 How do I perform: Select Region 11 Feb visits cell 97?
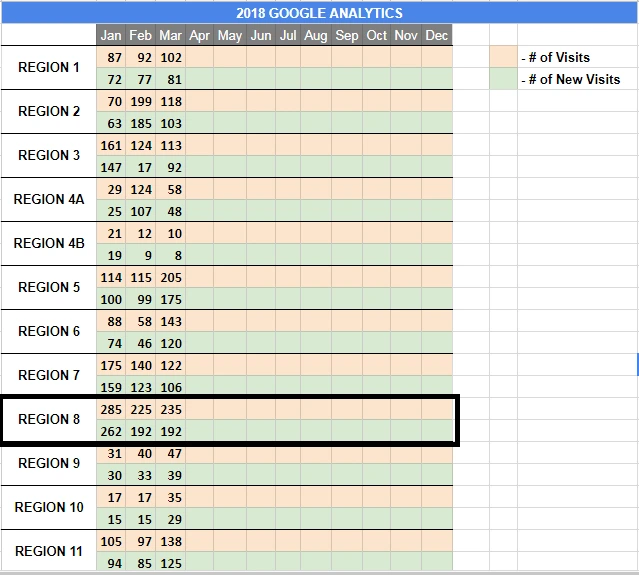(141, 541)
